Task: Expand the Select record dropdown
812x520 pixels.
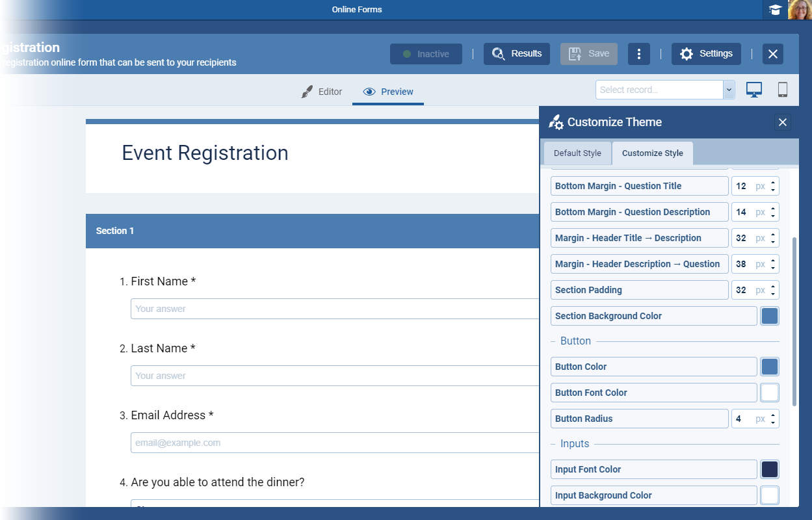Action: [729, 90]
